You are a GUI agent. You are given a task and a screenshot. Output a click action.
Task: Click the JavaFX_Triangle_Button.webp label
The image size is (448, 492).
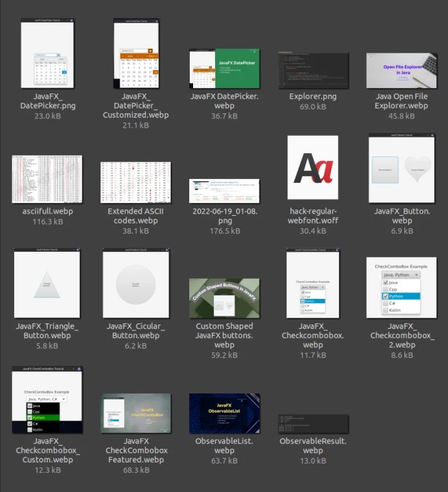[x=47, y=331]
